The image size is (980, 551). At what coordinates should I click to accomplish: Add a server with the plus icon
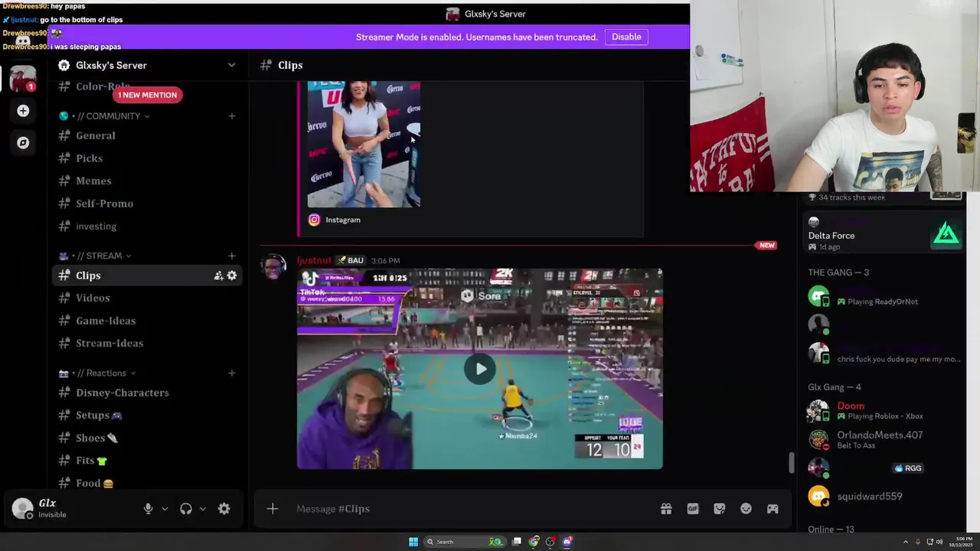[x=23, y=111]
